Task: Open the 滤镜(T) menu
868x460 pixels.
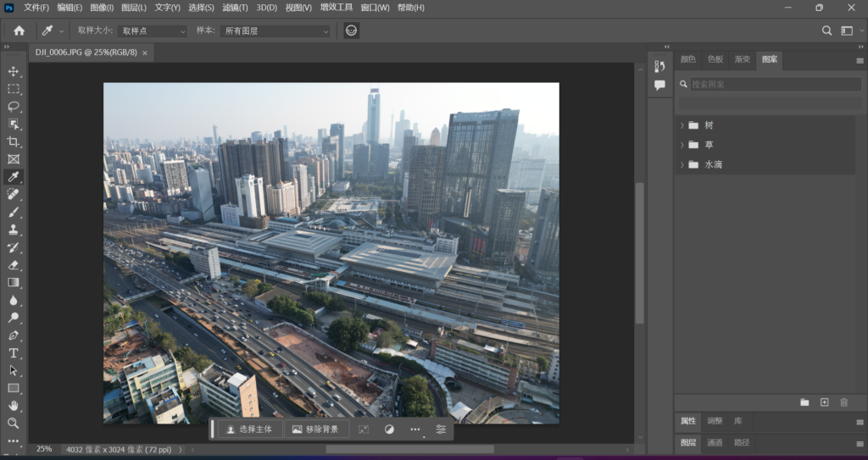Action: point(235,8)
